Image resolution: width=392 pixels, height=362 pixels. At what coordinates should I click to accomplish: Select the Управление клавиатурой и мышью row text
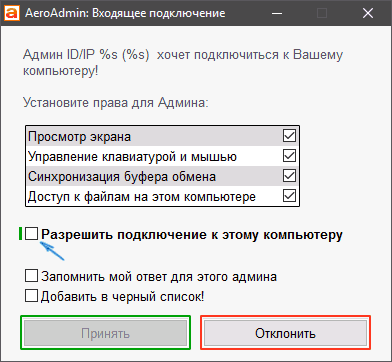[132, 157]
